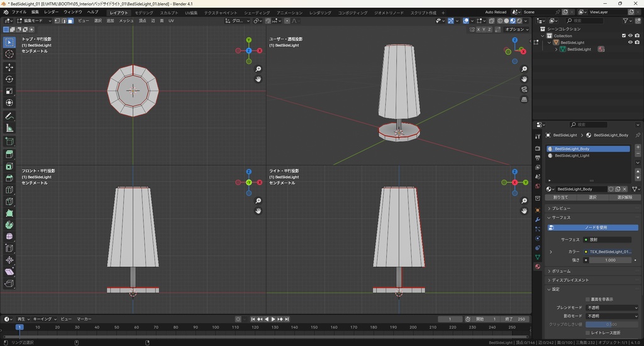Screen dimensions: 644x346
Task: Switch to the モデリング workspace tab
Action: tap(144, 13)
